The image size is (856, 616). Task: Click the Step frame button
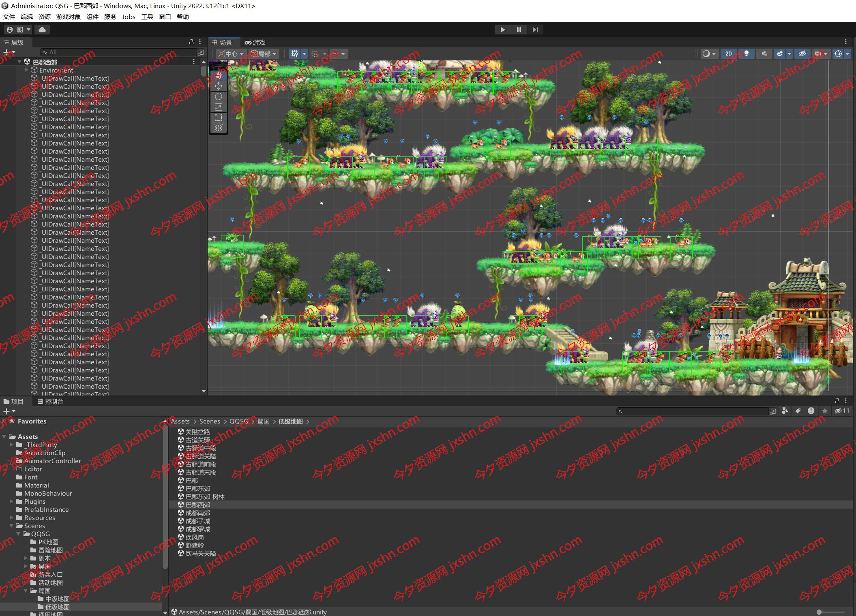coord(535,30)
